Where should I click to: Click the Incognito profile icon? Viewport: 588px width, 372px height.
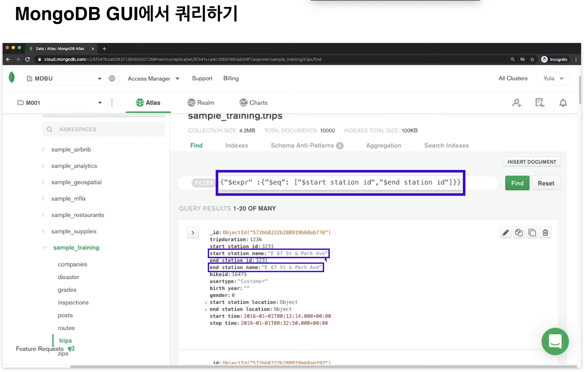click(554, 59)
